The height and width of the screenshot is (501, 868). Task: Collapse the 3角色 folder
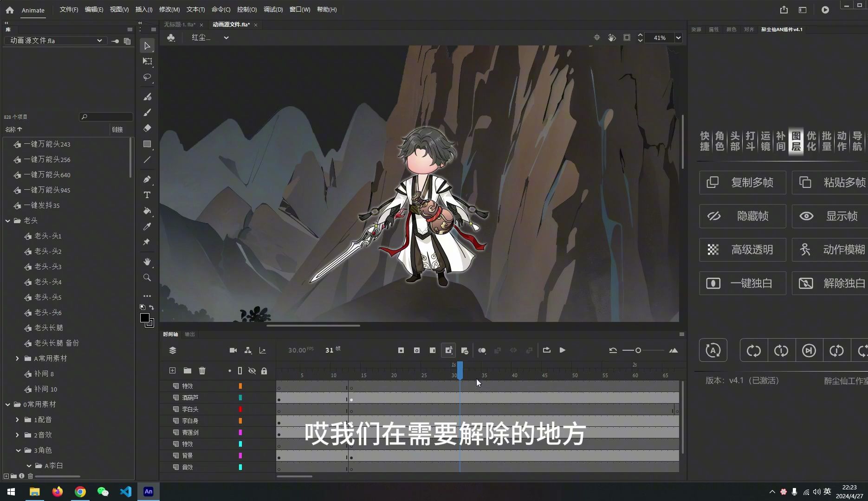pyautogui.click(x=18, y=450)
